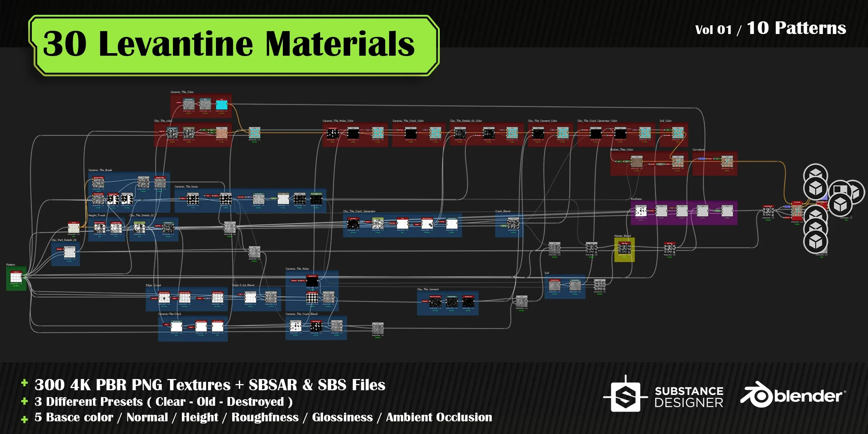
Task: Click the 'Clay_Tile_Cement_Color' frame label
Action: (542, 121)
